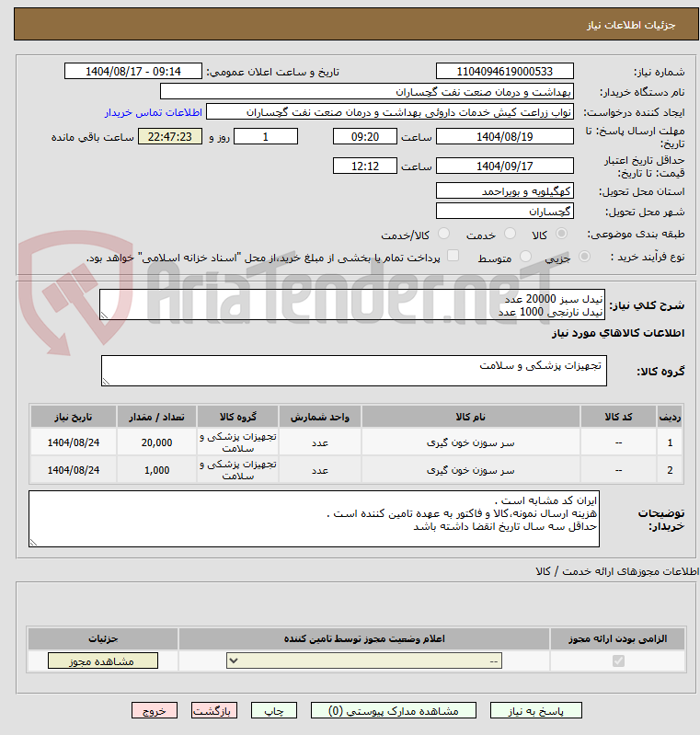Click the خروج exit button
The height and width of the screenshot is (735, 700).
(155, 711)
